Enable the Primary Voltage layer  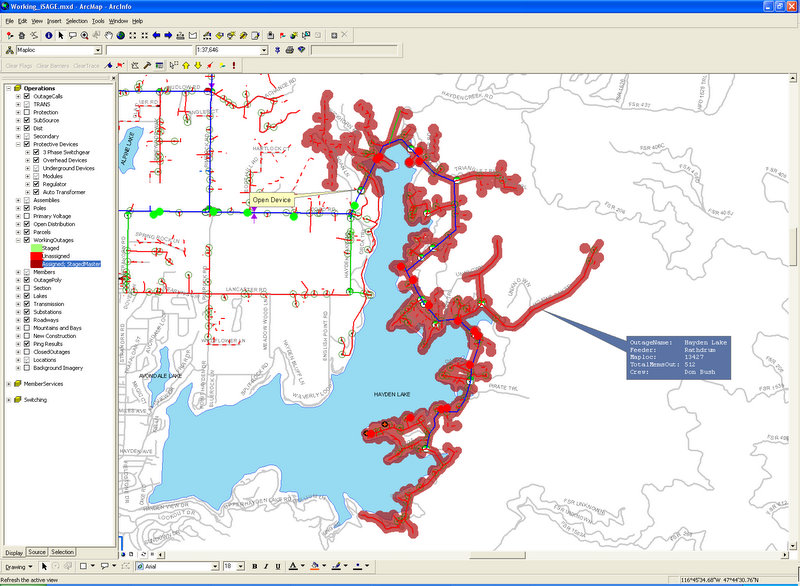click(x=27, y=216)
